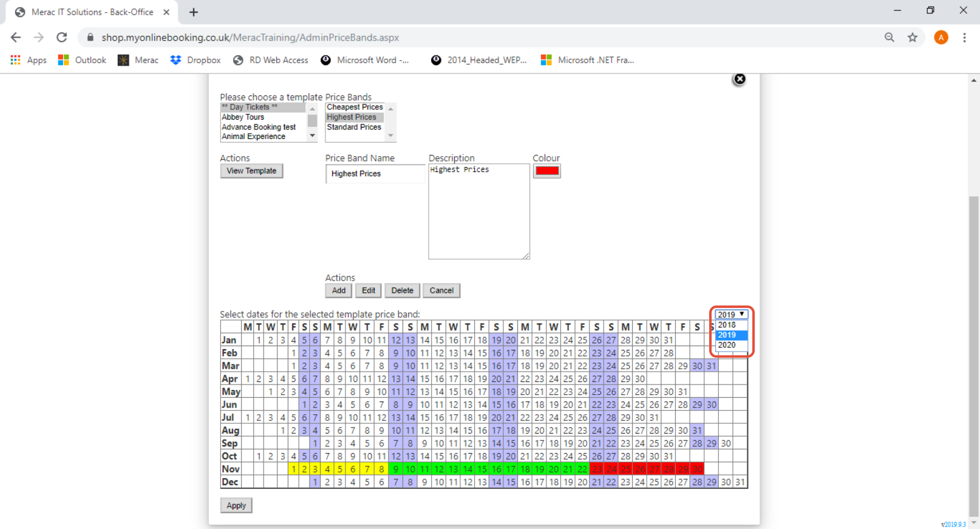View the site security lock info
Viewport: 980px width, 529px height.
90,38
